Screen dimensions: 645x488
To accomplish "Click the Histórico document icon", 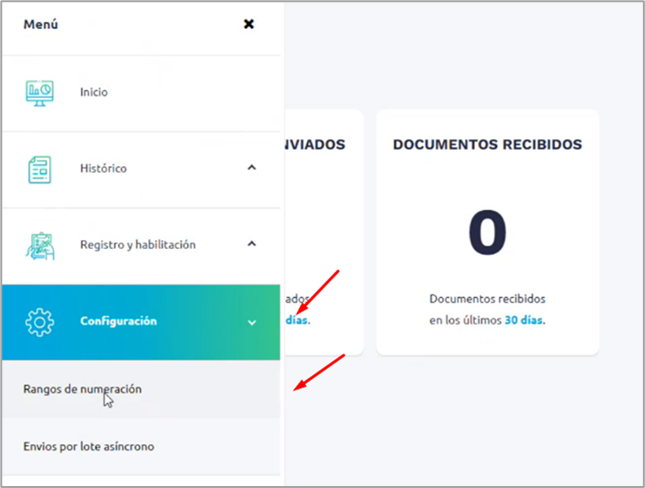I will pos(40,168).
